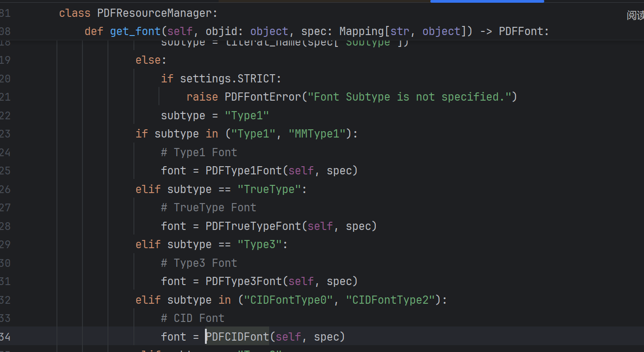644x352 pixels.
Task: Click the reader mode label at top right
Action: click(x=635, y=15)
